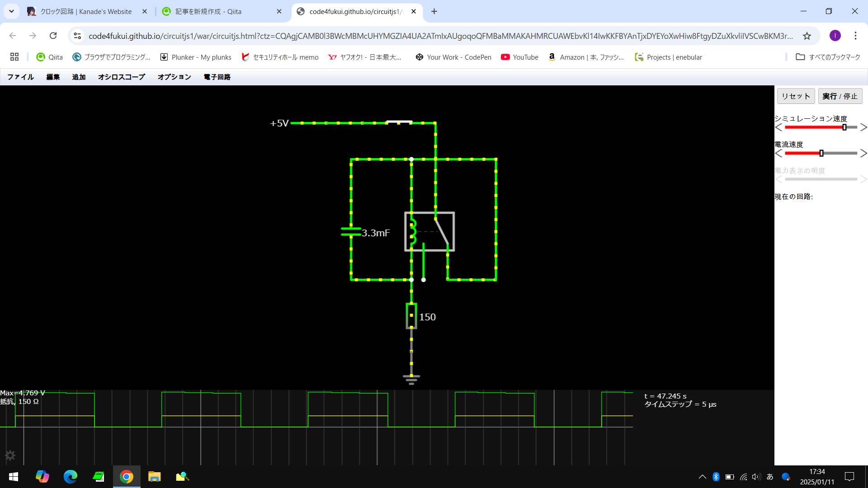
Task: Expand the tab search dropdown arrow
Action: [11, 11]
